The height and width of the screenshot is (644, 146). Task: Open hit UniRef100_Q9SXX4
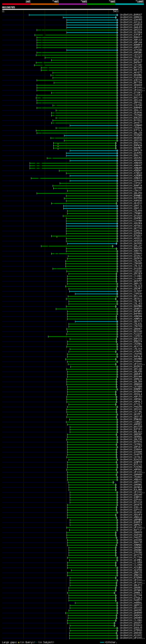[131, 30]
